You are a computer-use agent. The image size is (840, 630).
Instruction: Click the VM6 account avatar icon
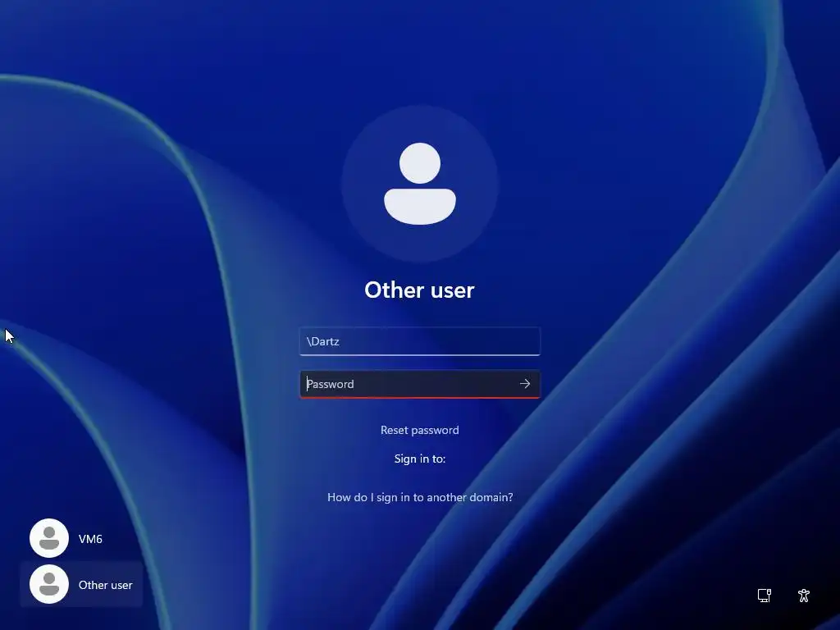pyautogui.click(x=48, y=538)
